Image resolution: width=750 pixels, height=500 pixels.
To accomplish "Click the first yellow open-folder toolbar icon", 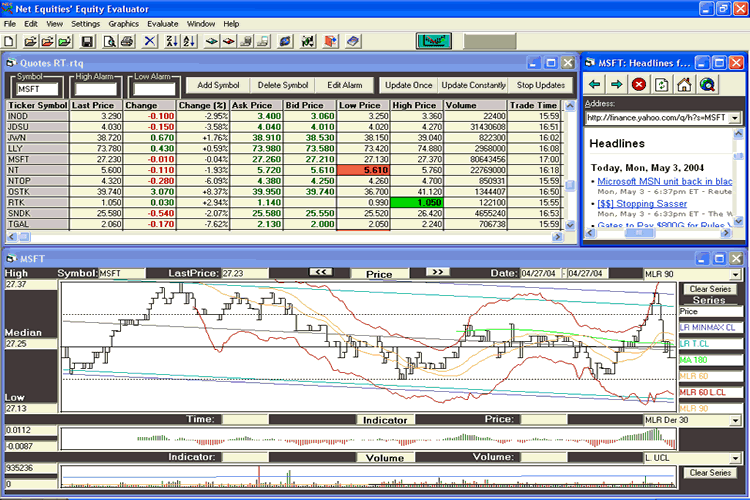I will click(x=30, y=42).
